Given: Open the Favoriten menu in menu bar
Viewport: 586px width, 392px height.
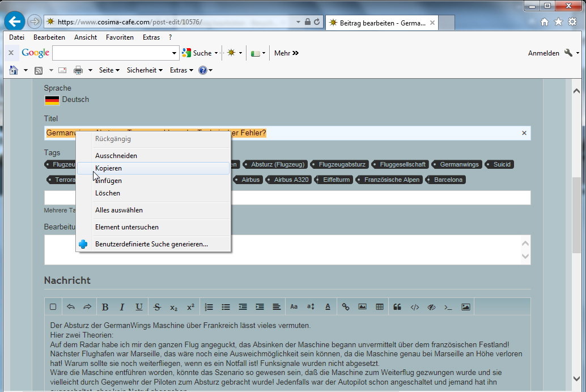Looking at the screenshot, I should click(x=120, y=37).
